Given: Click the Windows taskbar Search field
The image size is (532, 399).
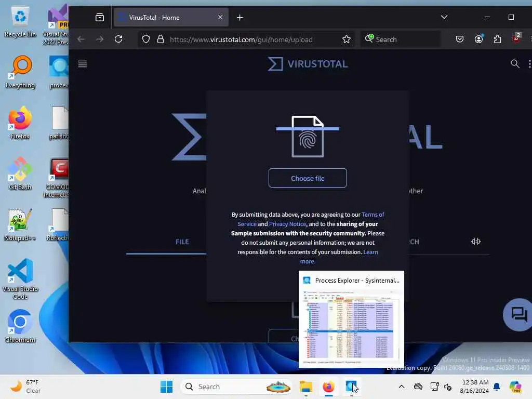Looking at the screenshot, I should (236, 387).
